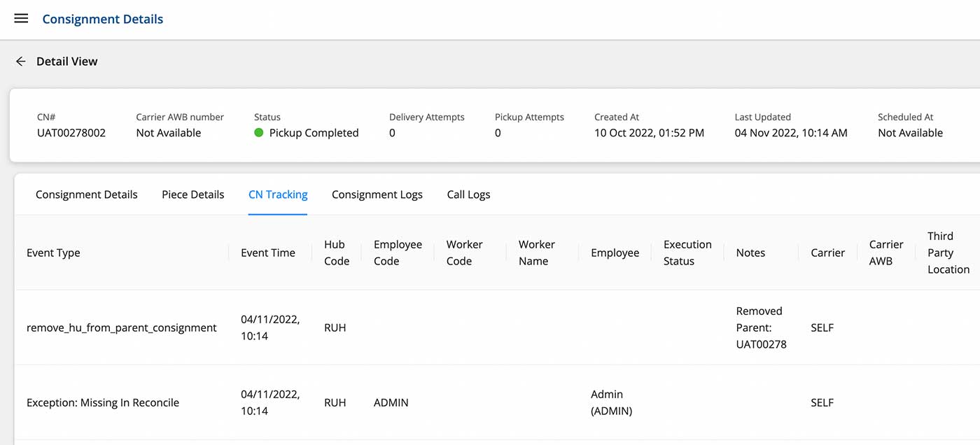Click SELF carrier in remove_hu row
The image size is (980, 445).
(x=822, y=327)
